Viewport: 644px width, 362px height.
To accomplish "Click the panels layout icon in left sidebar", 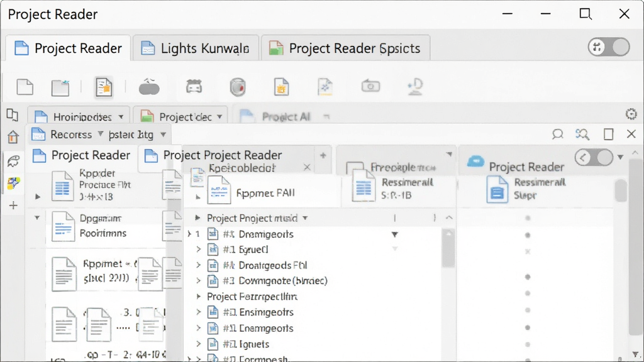I will pyautogui.click(x=13, y=116).
